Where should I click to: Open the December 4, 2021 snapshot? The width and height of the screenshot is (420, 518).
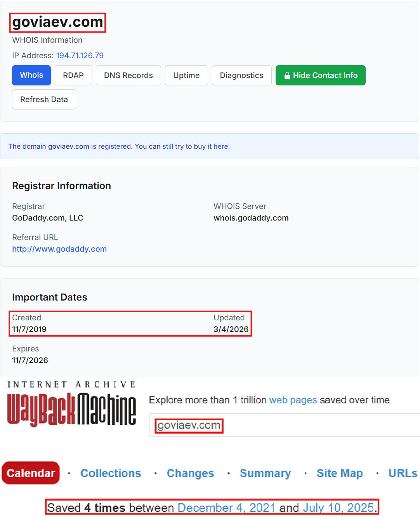pos(226,508)
